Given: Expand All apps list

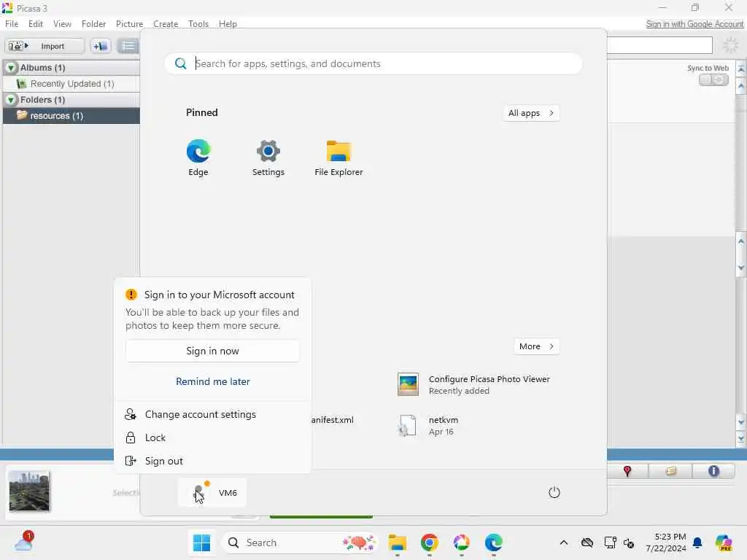Looking at the screenshot, I should click(531, 113).
